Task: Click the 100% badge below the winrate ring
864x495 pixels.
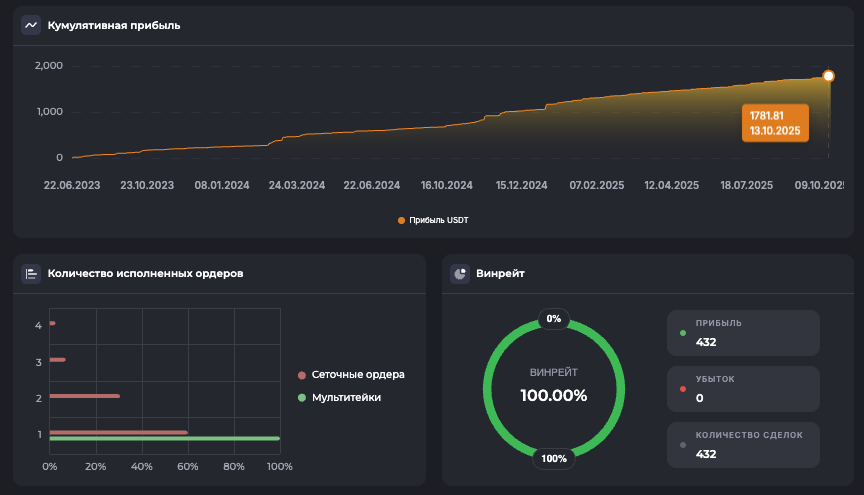Action: (553, 459)
